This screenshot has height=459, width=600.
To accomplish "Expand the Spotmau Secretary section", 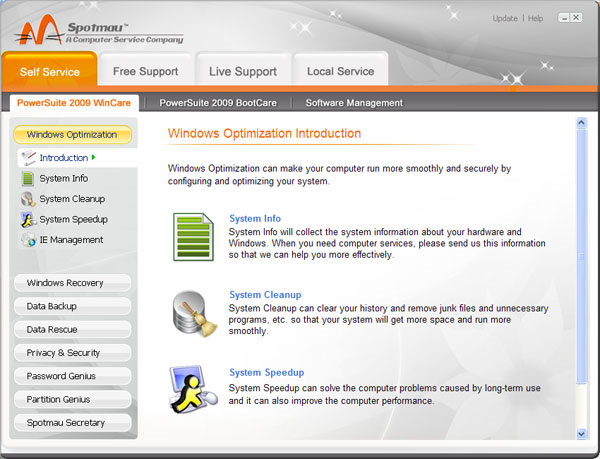I will click(72, 423).
